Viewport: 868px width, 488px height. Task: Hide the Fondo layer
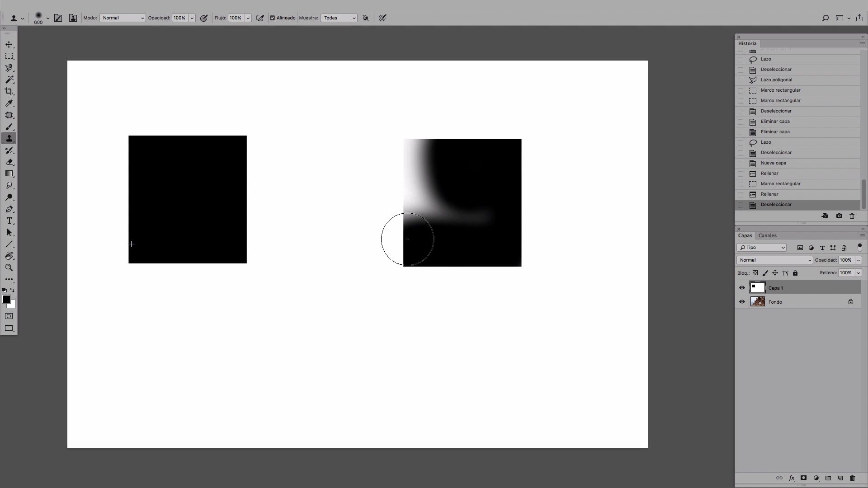(x=742, y=302)
